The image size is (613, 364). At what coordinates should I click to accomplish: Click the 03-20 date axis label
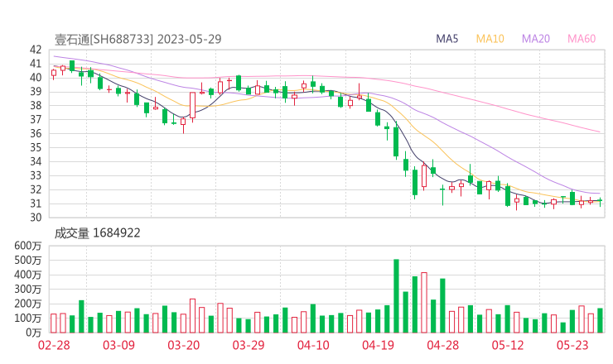184,345
